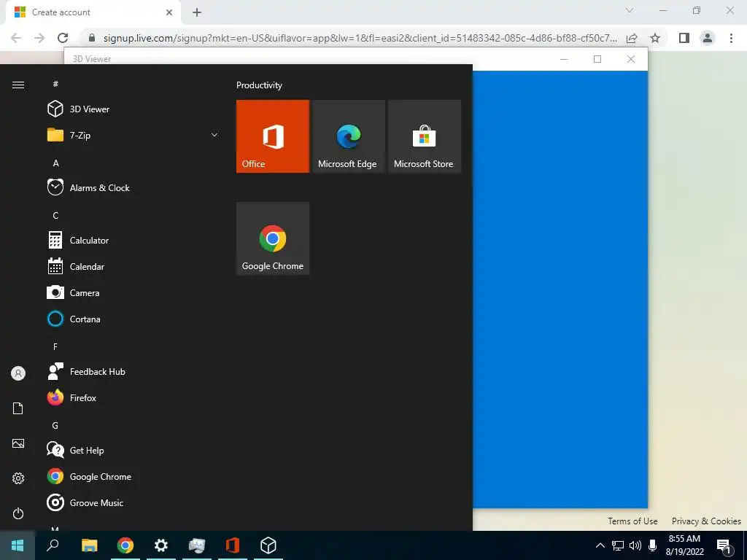Click the Windows Start button

pyautogui.click(x=18, y=545)
